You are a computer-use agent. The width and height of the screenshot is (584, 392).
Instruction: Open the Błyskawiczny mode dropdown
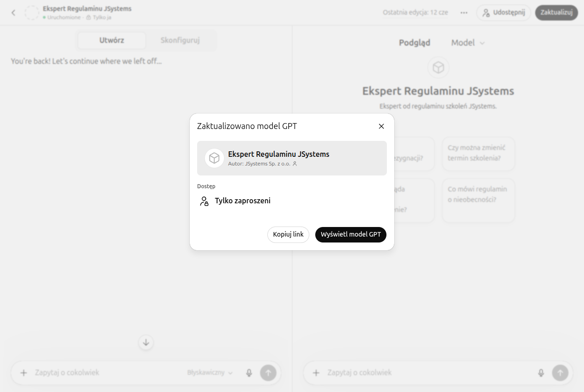(210, 373)
